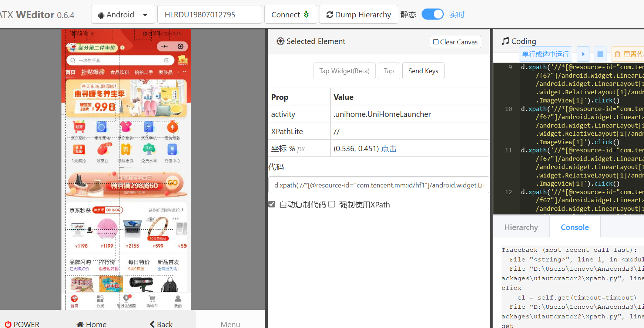Click the 重置代码 trash reset button

point(628,54)
